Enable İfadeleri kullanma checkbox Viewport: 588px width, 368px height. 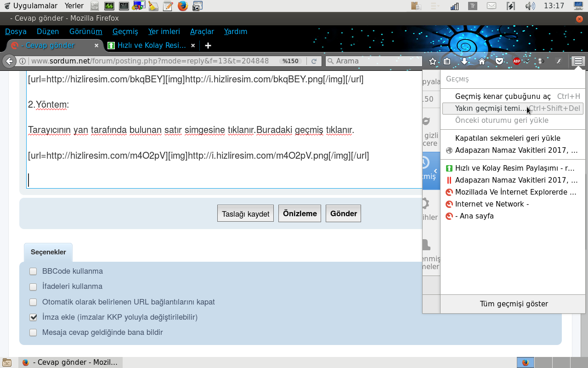point(33,287)
